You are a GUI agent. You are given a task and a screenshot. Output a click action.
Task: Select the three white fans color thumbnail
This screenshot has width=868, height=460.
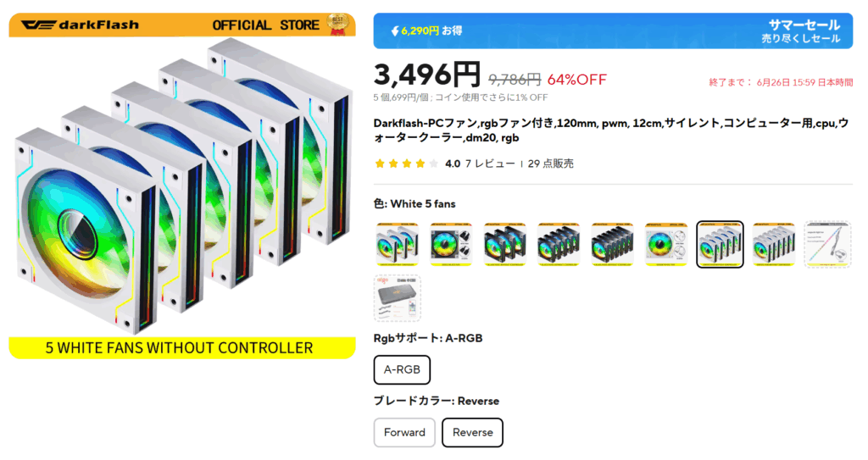click(397, 244)
